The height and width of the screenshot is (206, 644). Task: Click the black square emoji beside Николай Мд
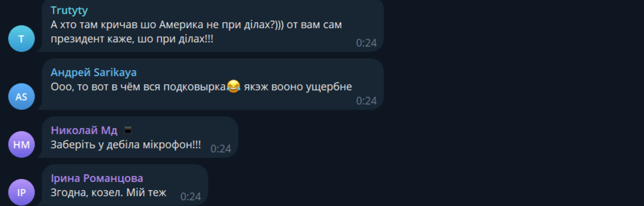tap(128, 130)
